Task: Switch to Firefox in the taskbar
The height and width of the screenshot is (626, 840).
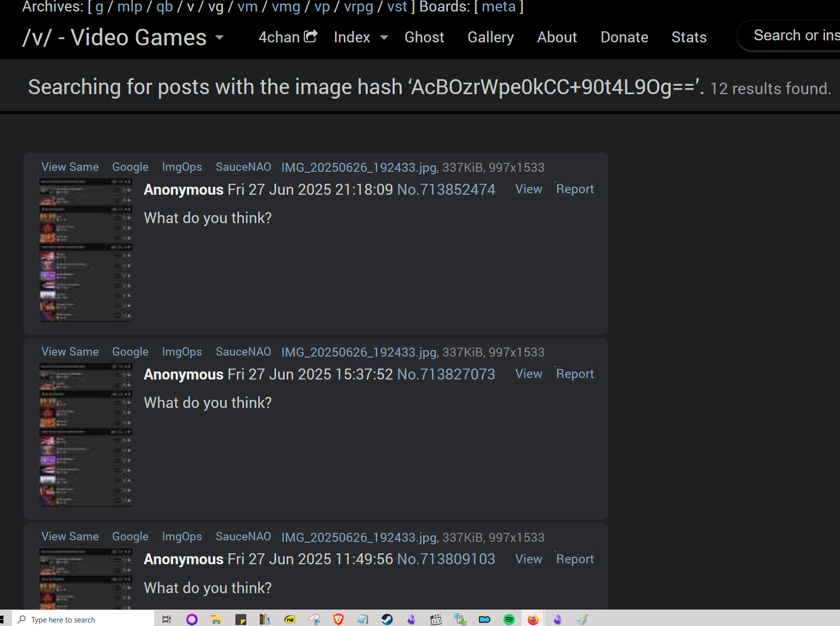Action: click(533, 620)
